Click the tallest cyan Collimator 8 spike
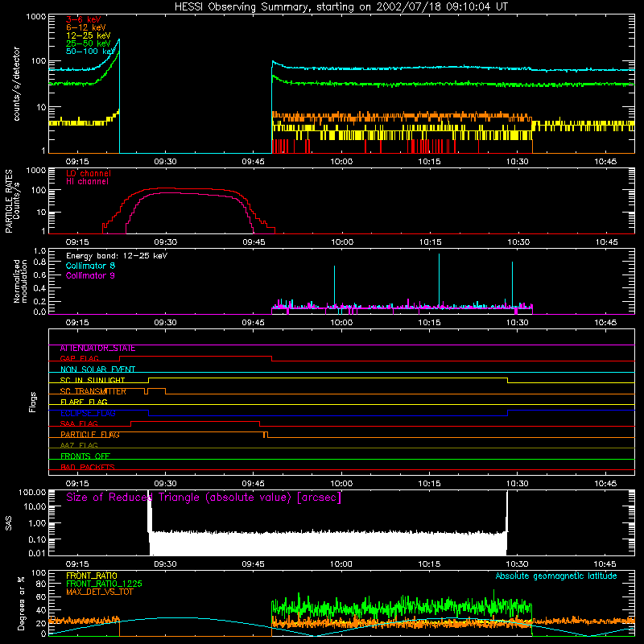 pyautogui.click(x=439, y=279)
